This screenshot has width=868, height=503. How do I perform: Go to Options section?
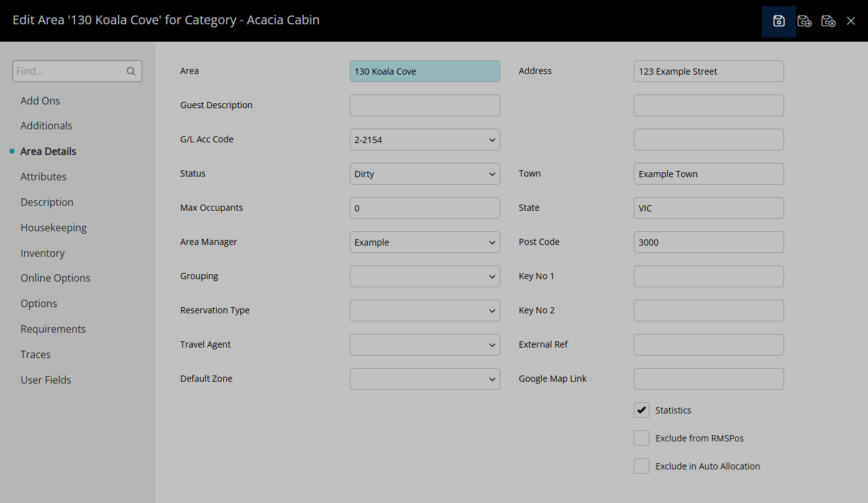[x=39, y=303]
